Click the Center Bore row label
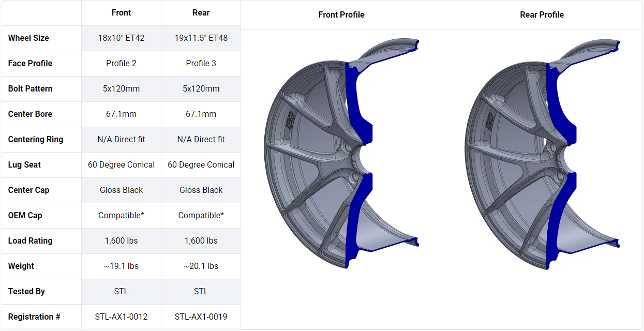Viewport: 644px width, 331px height. click(30, 114)
